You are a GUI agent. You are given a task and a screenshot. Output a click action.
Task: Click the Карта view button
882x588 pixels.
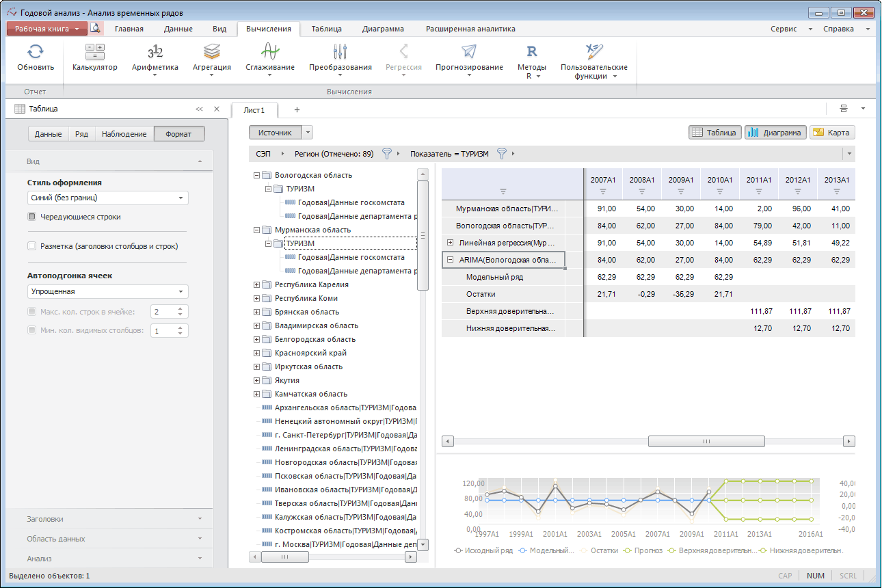(832, 133)
